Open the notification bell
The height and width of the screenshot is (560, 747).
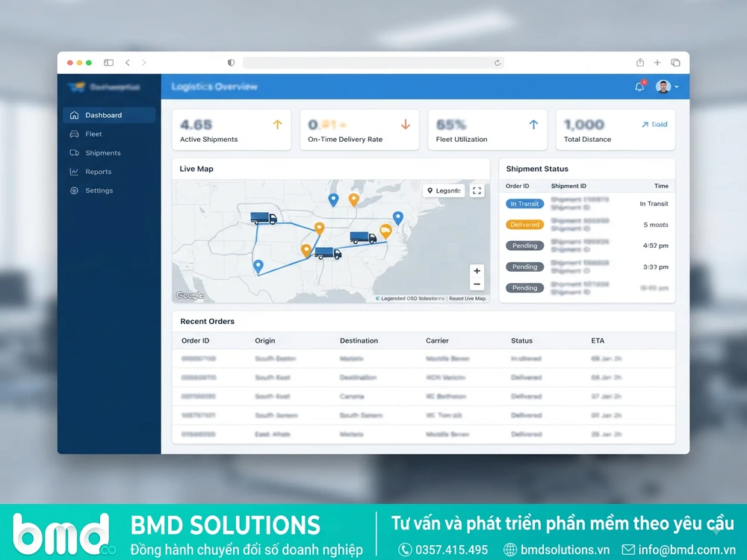(639, 87)
